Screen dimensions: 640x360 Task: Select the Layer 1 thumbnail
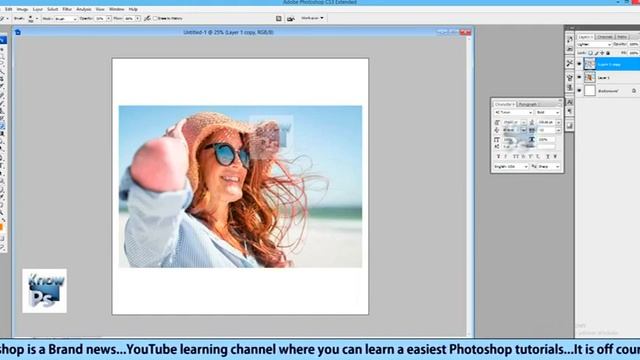tap(590, 78)
